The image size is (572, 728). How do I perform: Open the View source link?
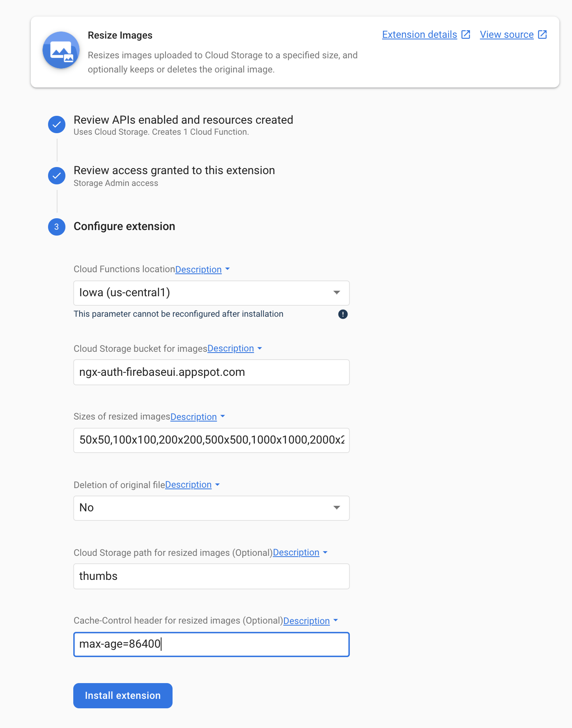[x=507, y=35]
